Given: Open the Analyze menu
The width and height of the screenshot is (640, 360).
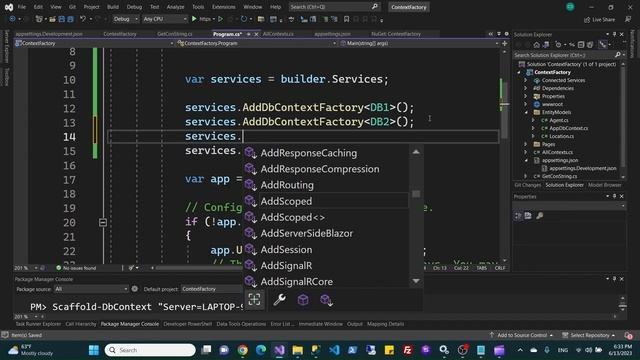Looking at the screenshot, I should coord(176,7).
